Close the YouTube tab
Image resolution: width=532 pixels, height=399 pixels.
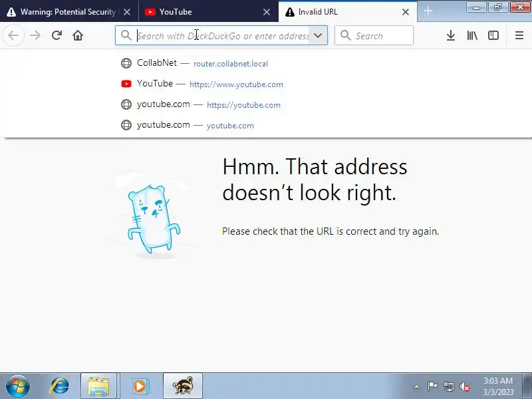(267, 12)
